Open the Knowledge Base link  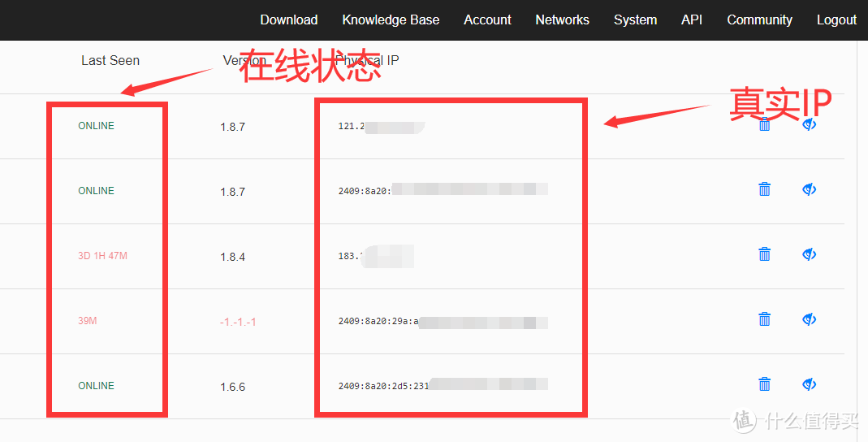pyautogui.click(x=391, y=20)
